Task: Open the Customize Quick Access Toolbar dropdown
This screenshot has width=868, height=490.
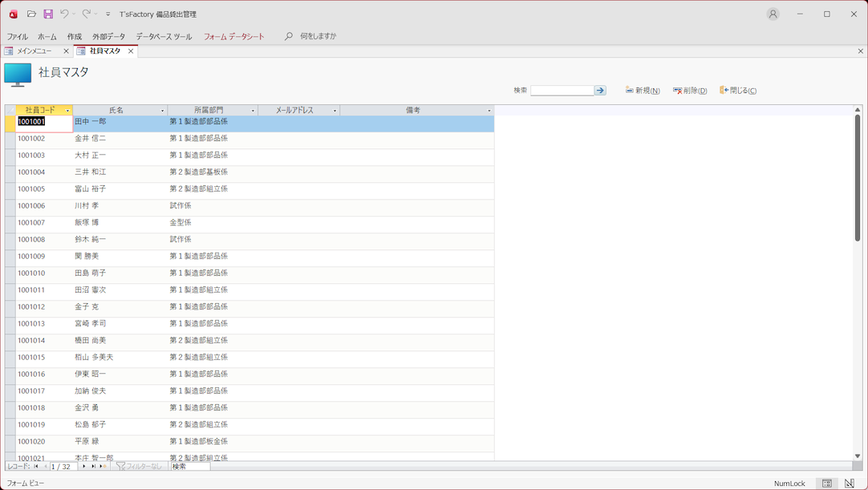Action: pos(108,14)
